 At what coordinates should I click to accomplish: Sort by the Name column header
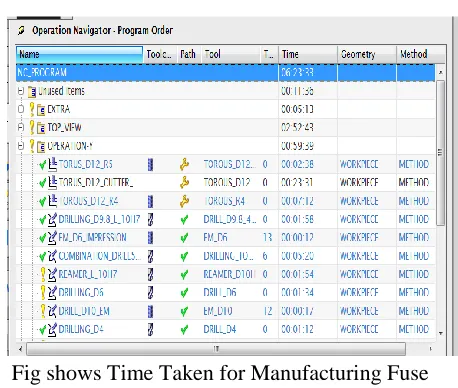79,54
